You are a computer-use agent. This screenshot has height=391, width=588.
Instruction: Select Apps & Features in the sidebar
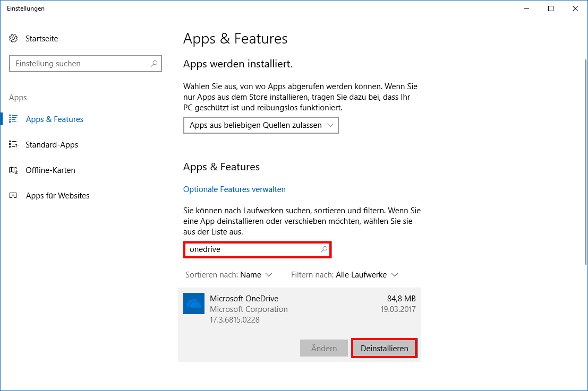55,119
